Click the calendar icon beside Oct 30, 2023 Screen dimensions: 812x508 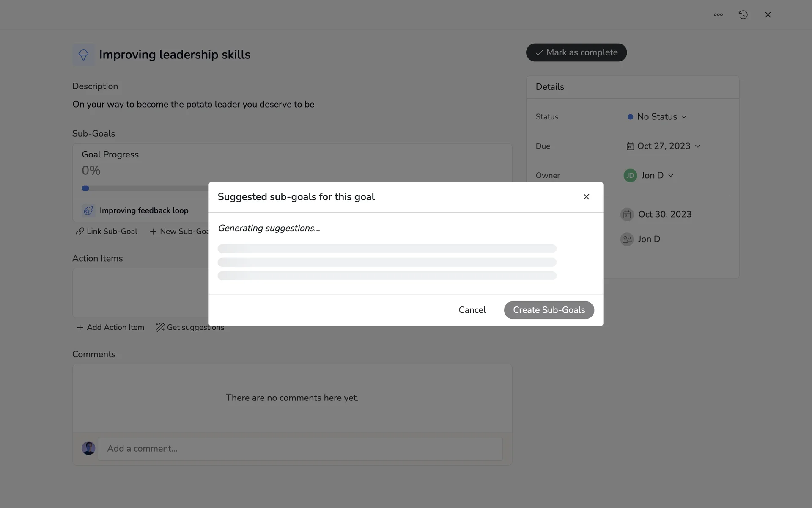(627, 215)
